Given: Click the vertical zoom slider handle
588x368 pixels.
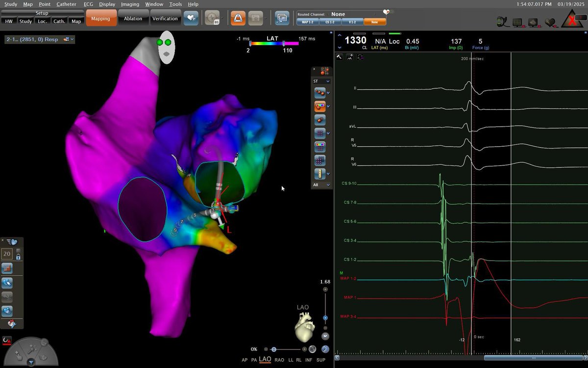Looking at the screenshot, I should pyautogui.click(x=325, y=318).
